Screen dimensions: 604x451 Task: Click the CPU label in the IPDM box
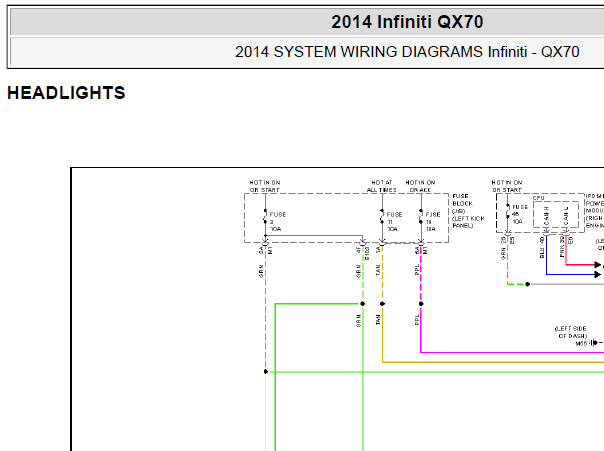tap(539, 198)
